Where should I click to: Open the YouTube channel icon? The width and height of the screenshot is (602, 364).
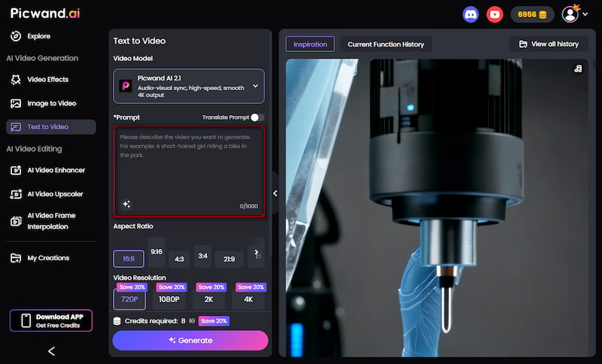tap(494, 14)
